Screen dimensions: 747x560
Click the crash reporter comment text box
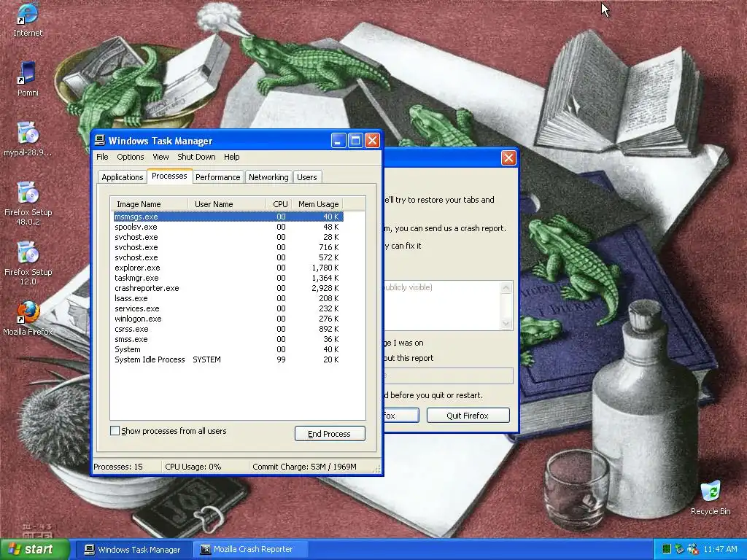(441, 306)
